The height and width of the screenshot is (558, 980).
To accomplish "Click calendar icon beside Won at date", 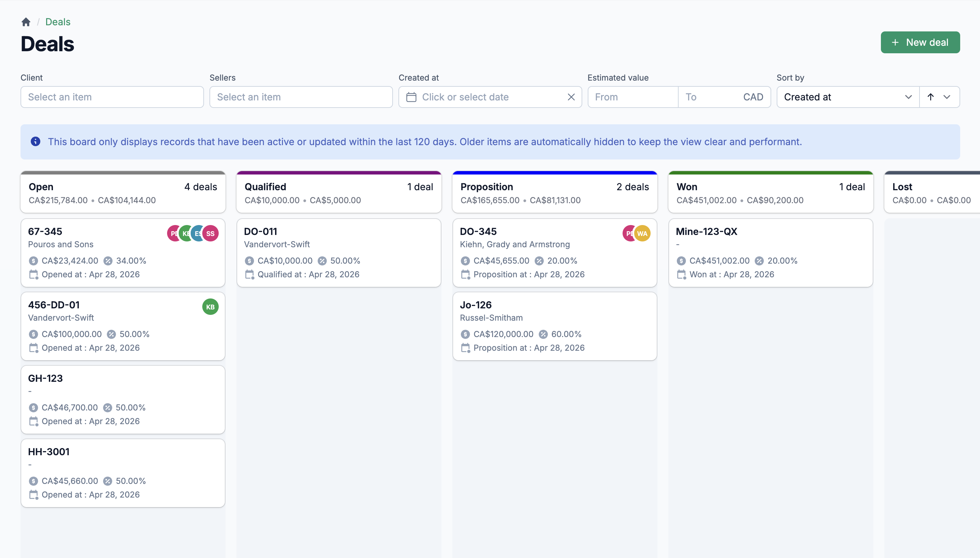I will [681, 275].
